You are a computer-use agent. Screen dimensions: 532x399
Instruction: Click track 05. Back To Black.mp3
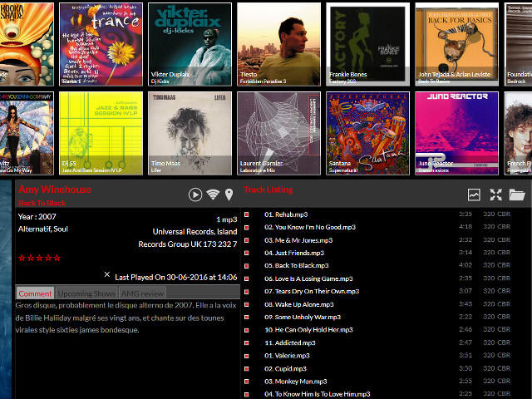(297, 266)
